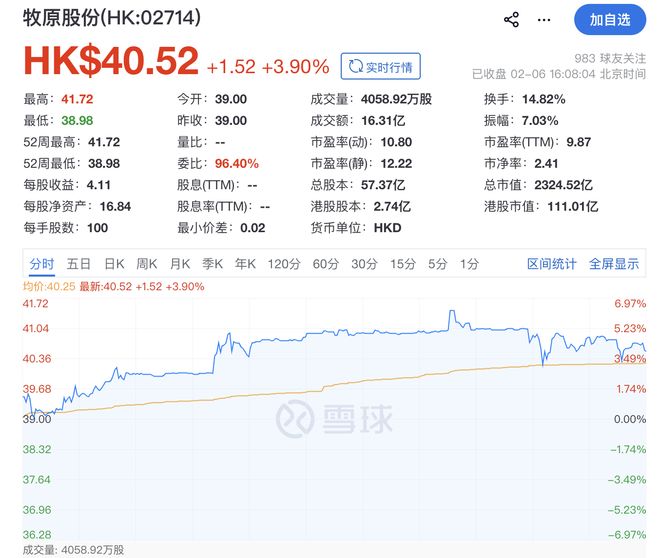Click the bottom 成交量: 4058.92万股 label
Screen dimensions: 660x558
[73, 550]
